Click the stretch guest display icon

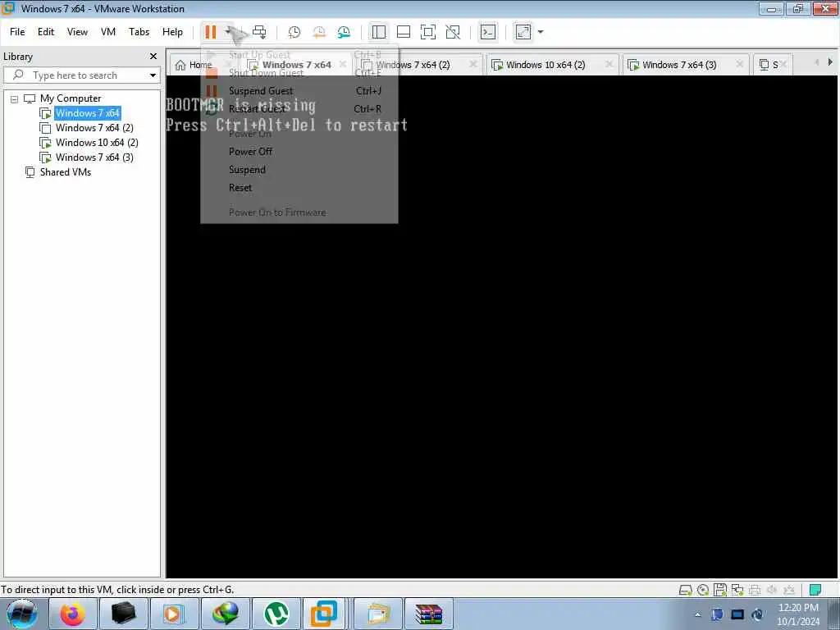pos(523,32)
